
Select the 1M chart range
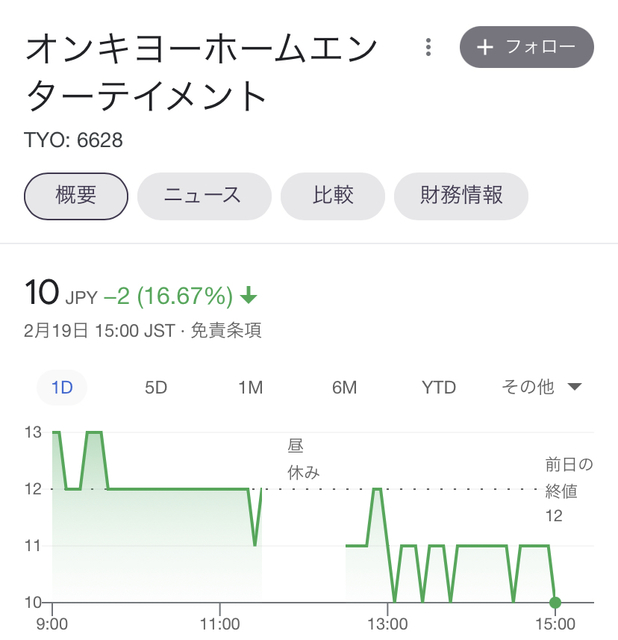click(x=250, y=387)
